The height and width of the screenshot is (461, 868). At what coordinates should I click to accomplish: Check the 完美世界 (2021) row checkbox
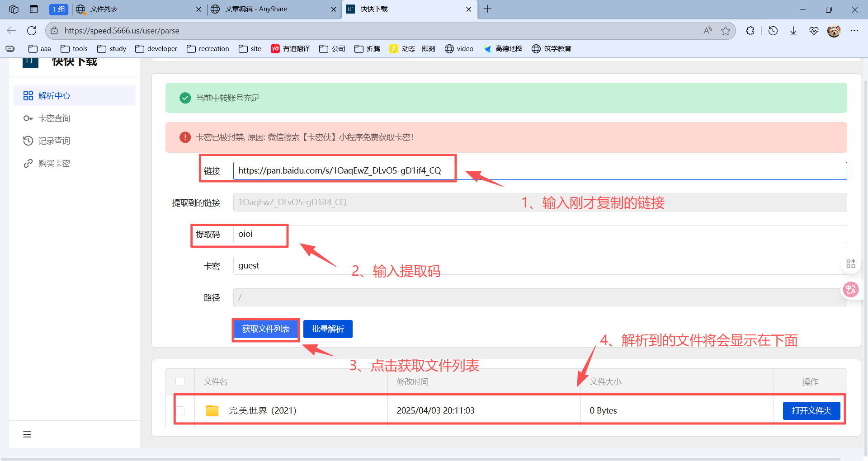point(180,410)
